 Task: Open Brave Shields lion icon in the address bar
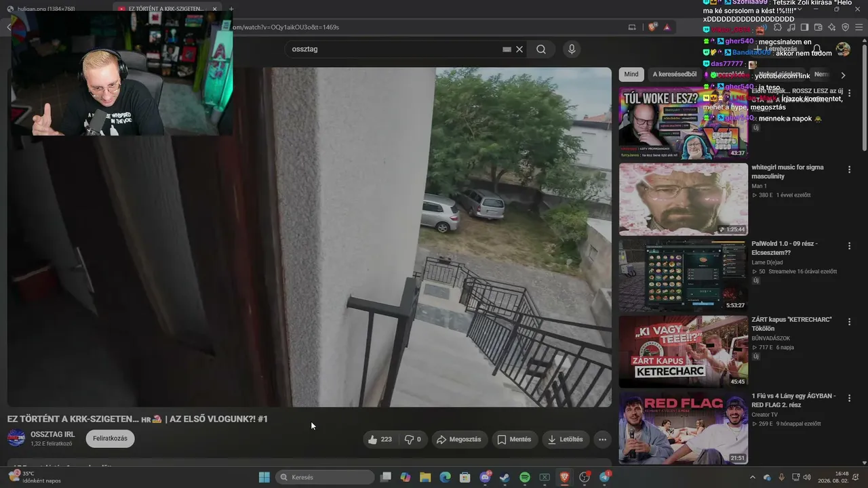(652, 27)
